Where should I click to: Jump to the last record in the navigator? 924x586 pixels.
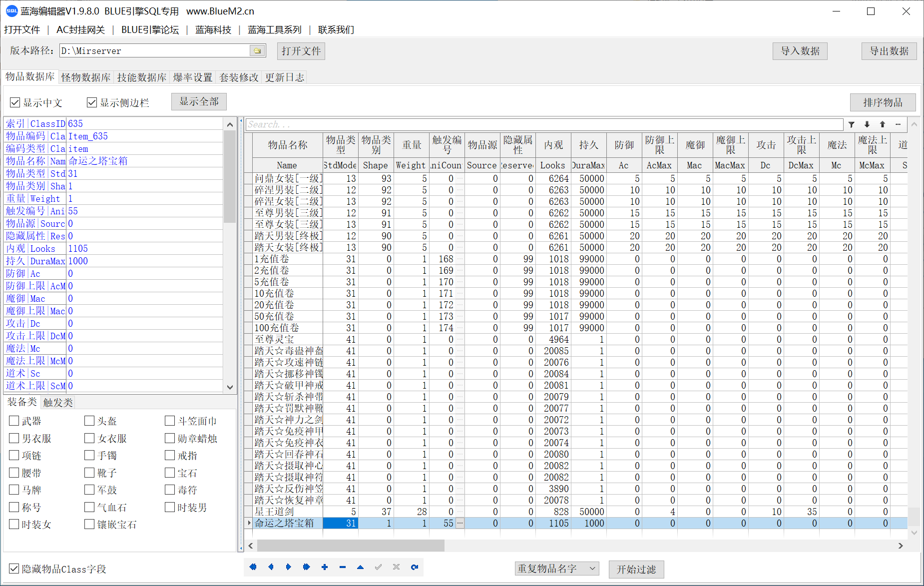tap(307, 567)
